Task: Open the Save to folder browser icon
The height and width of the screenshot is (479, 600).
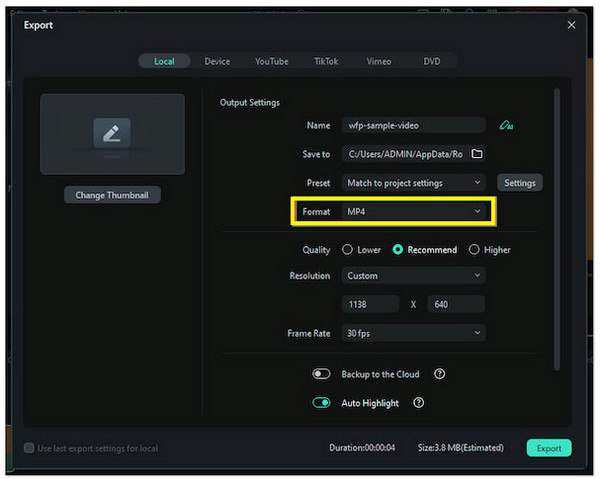Action: [477, 154]
